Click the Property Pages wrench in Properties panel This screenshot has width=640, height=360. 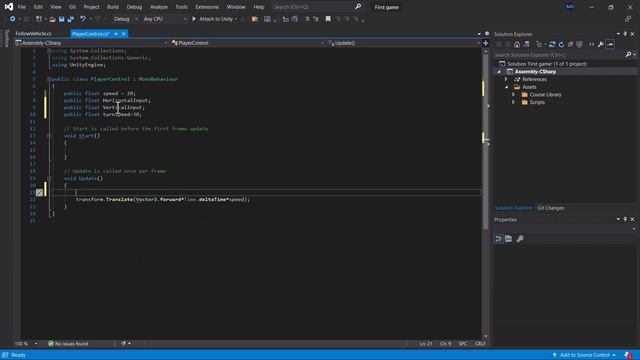(x=520, y=239)
